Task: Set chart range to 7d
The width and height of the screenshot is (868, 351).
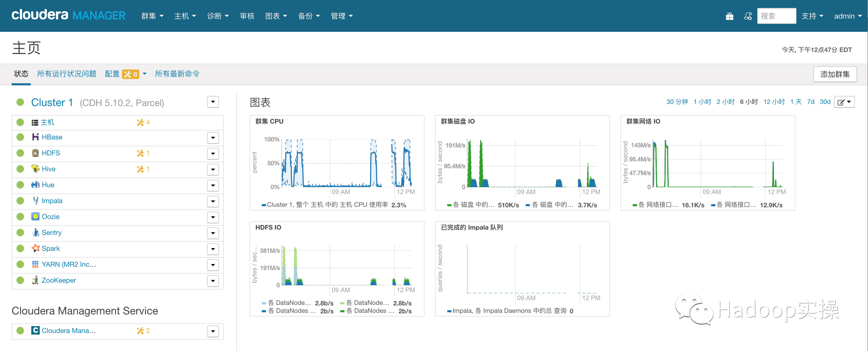Action: 811,102
